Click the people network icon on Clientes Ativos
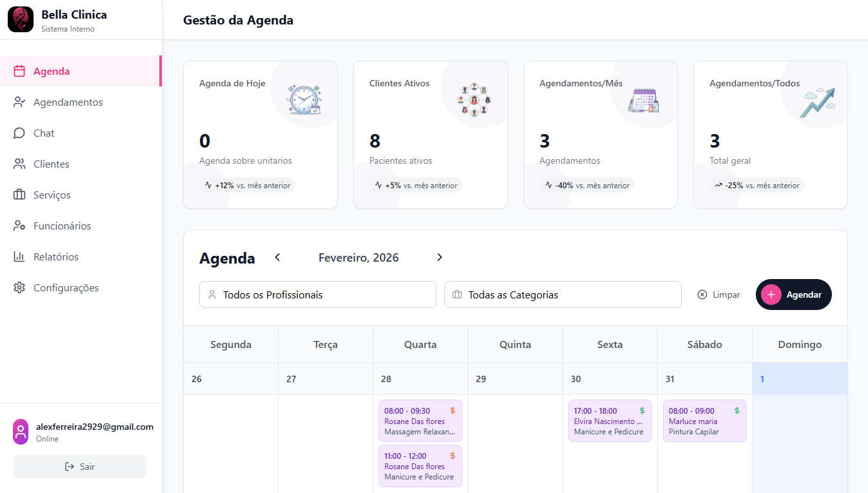The height and width of the screenshot is (493, 868). coord(474,100)
